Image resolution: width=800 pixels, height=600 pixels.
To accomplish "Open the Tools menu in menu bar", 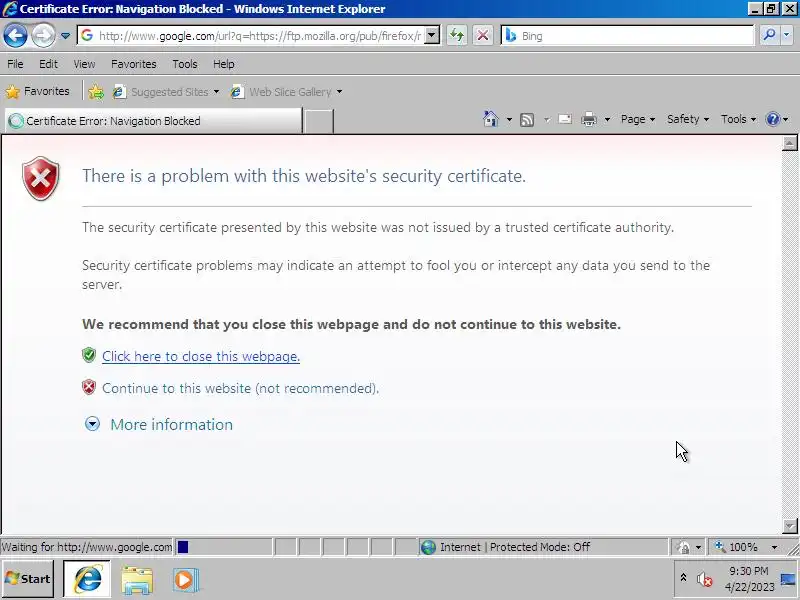I will (185, 64).
